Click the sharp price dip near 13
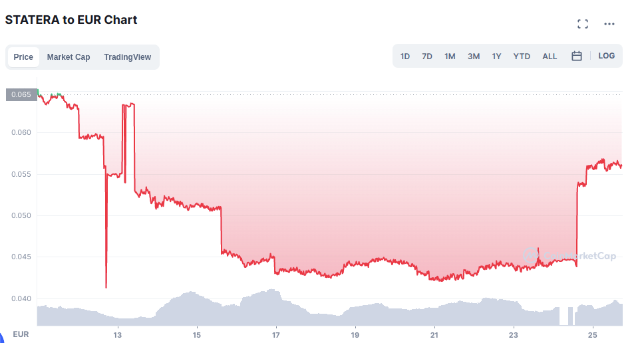 [x=106, y=230]
